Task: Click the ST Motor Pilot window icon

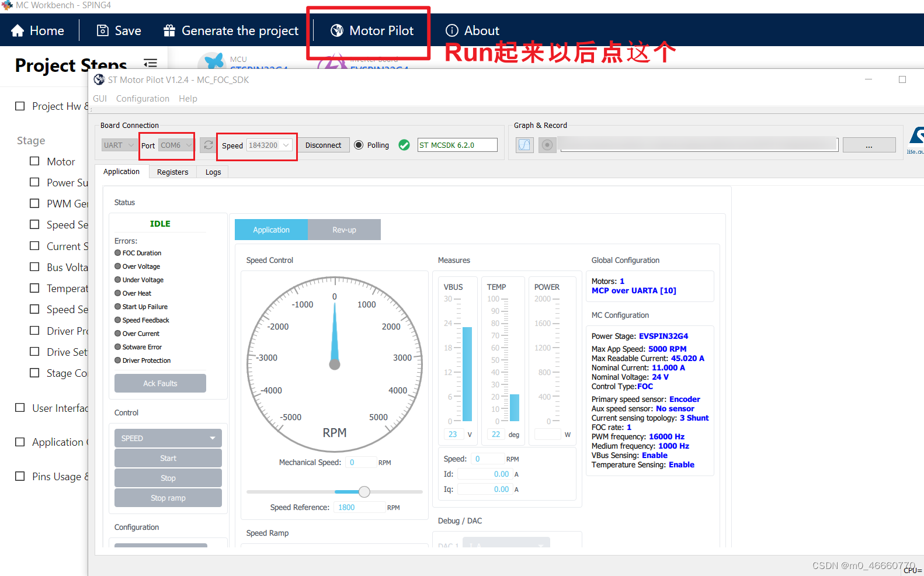Action: (x=99, y=79)
